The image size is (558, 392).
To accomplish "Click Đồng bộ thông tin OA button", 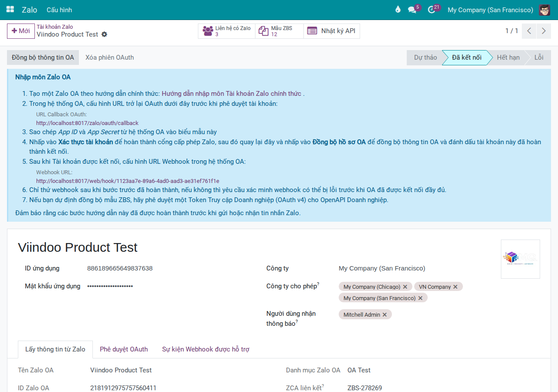I will tap(43, 57).
